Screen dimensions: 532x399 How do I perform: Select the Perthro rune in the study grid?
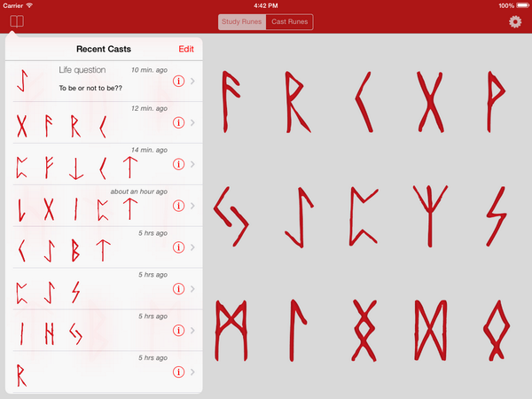364,215
